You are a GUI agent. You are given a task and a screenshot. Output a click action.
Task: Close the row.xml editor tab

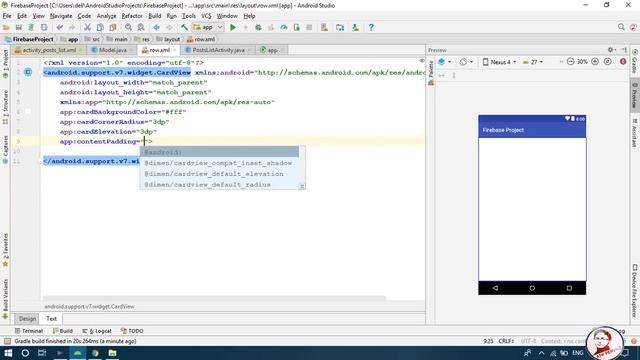coord(174,50)
